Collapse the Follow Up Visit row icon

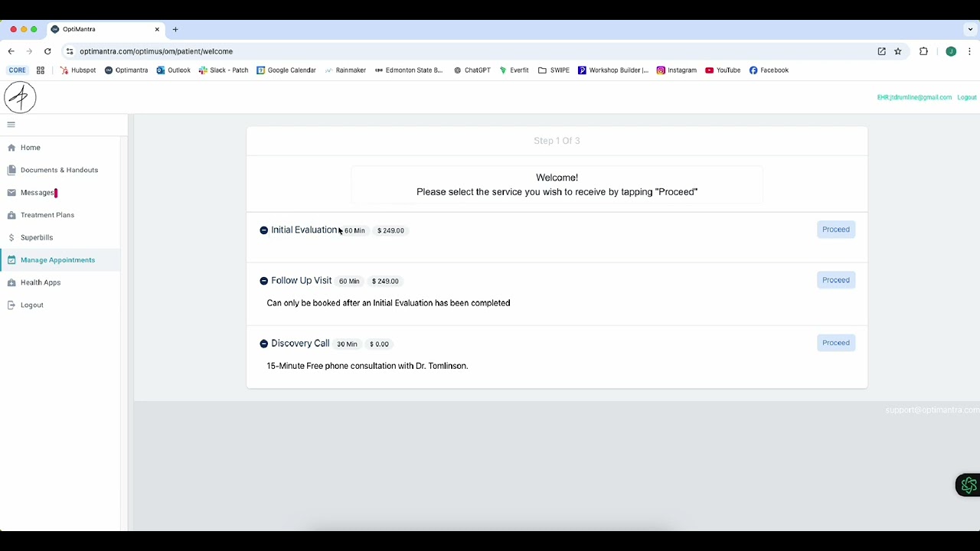(x=263, y=281)
